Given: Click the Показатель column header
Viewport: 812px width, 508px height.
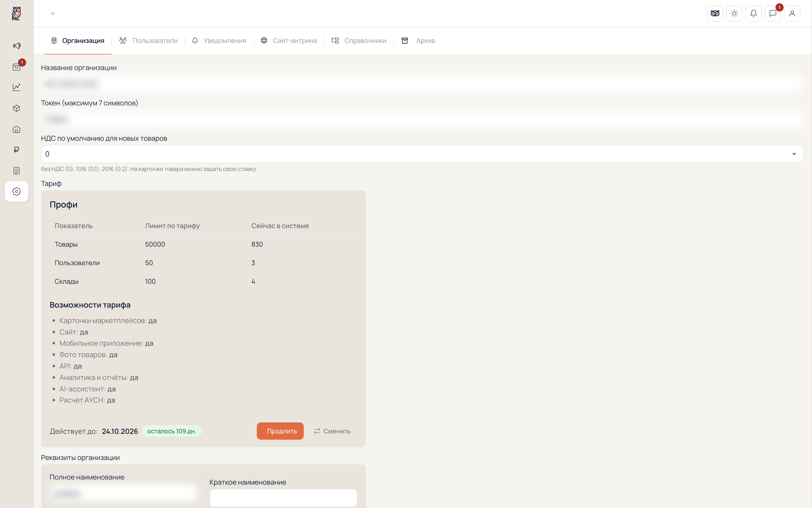Looking at the screenshot, I should (74, 226).
